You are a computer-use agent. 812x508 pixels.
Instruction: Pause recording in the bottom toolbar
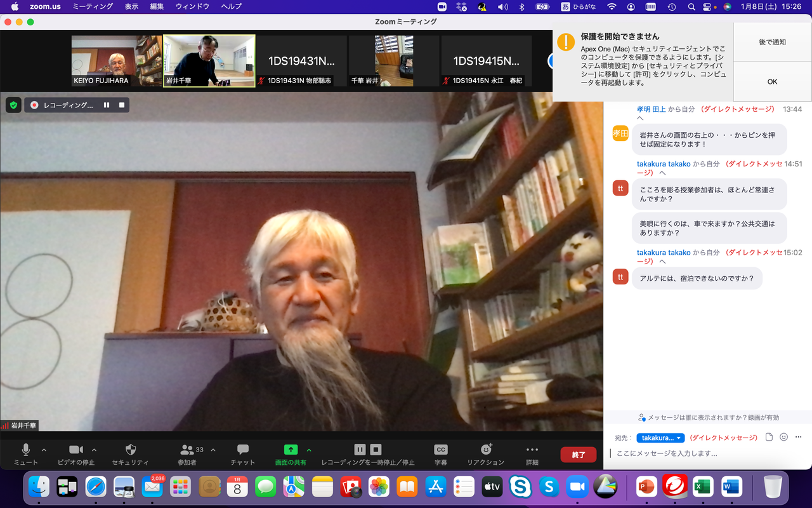tap(360, 450)
